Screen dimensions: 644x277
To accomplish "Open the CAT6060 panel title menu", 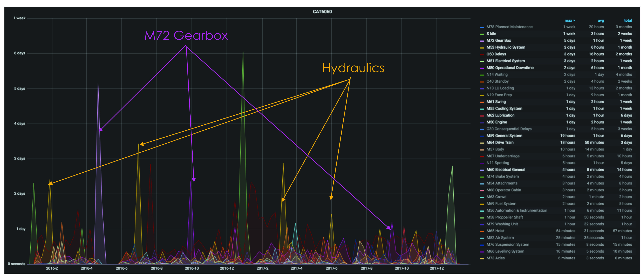I will pos(322,12).
